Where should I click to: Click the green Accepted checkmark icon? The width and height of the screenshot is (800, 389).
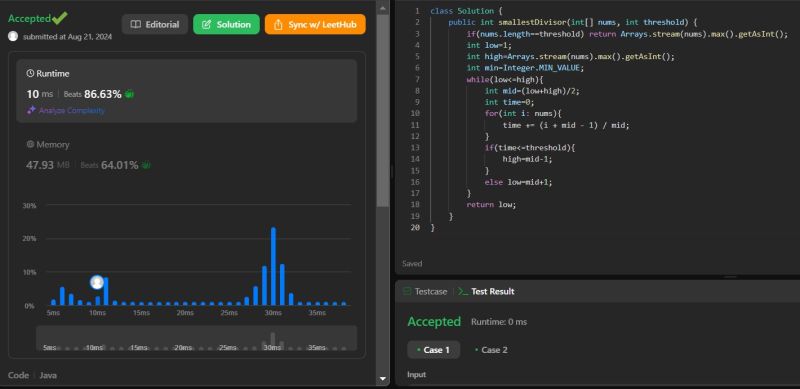[x=60, y=18]
